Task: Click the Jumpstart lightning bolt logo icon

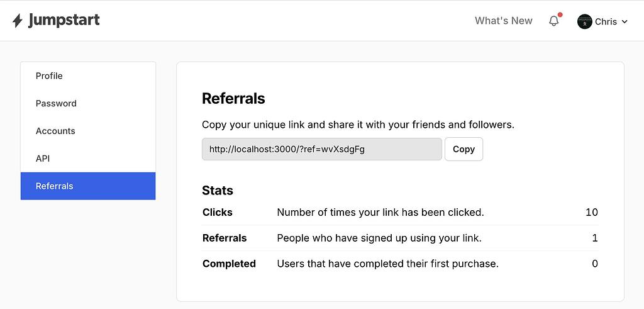Action: point(17,21)
